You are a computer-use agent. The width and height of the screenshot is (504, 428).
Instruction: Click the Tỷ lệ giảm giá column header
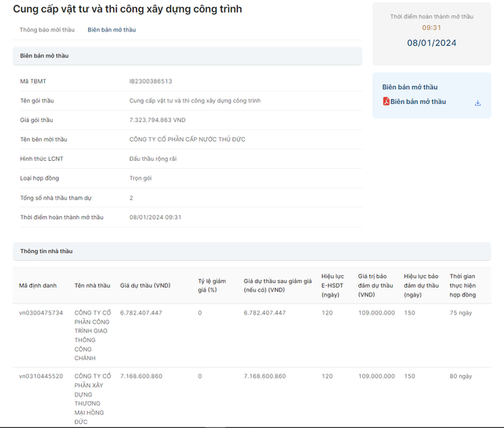coord(212,285)
